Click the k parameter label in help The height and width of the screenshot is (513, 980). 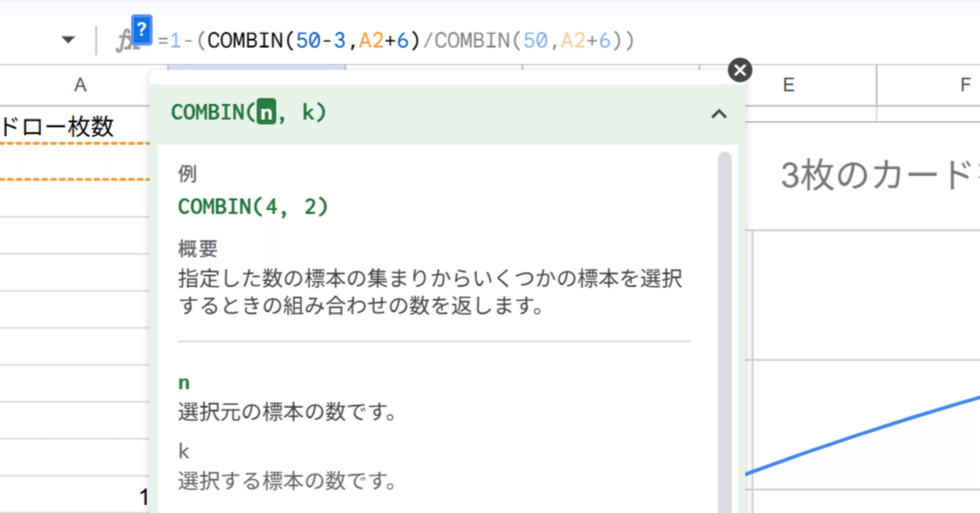(183, 452)
